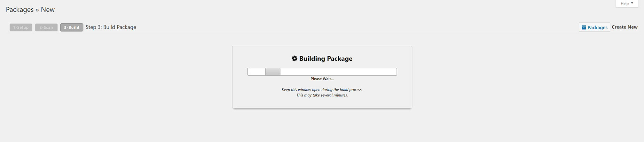Click the archive box icon on Packages button
644x142 pixels.
coord(584,28)
